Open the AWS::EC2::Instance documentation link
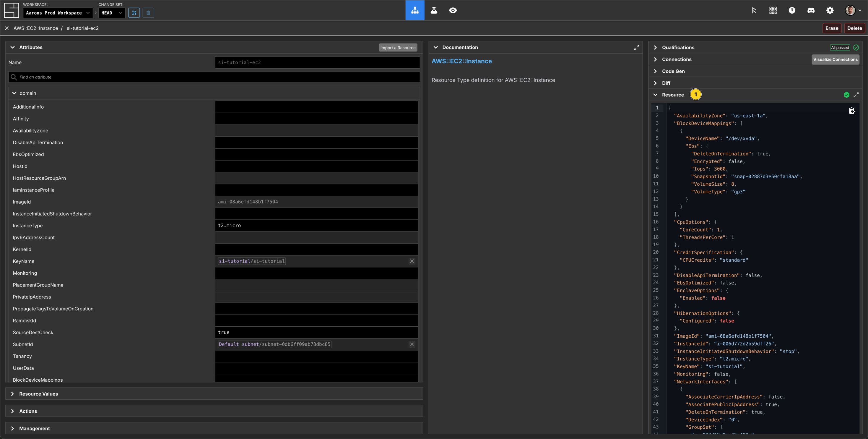This screenshot has width=868, height=439. click(x=462, y=61)
